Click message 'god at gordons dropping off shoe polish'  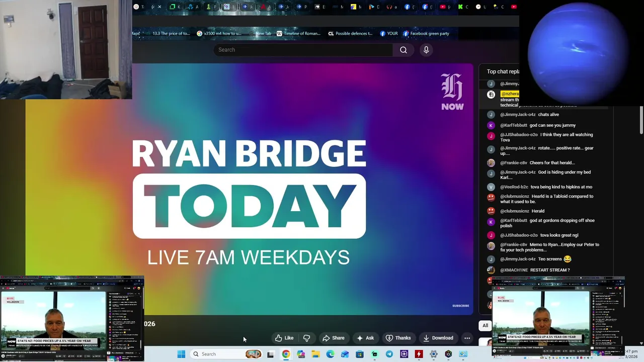tap(547, 223)
